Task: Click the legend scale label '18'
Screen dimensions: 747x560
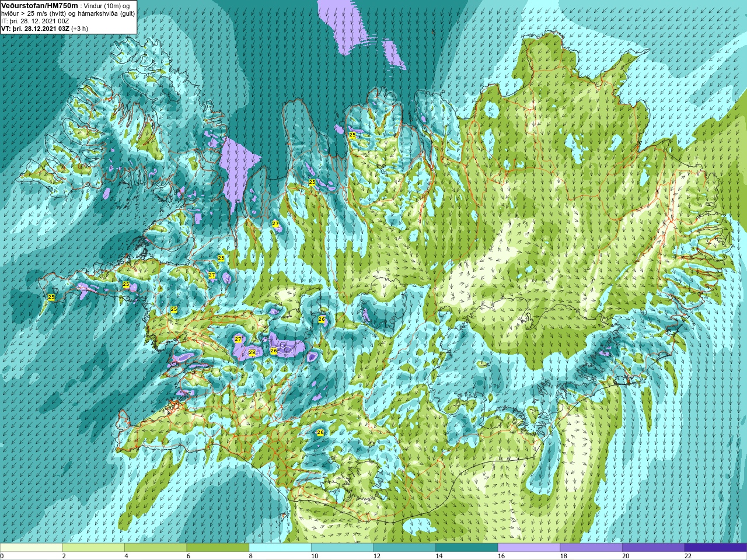Action: [564, 556]
